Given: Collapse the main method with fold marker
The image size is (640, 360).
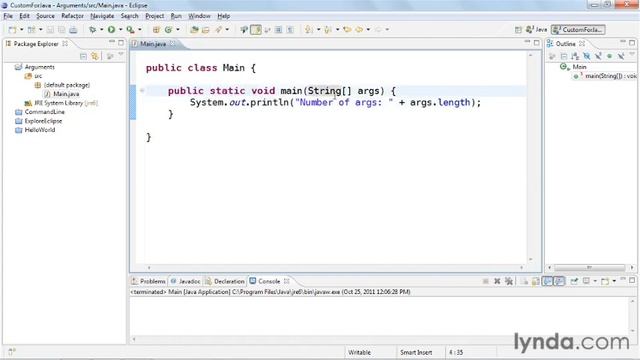Looking at the screenshot, I should [x=142, y=91].
